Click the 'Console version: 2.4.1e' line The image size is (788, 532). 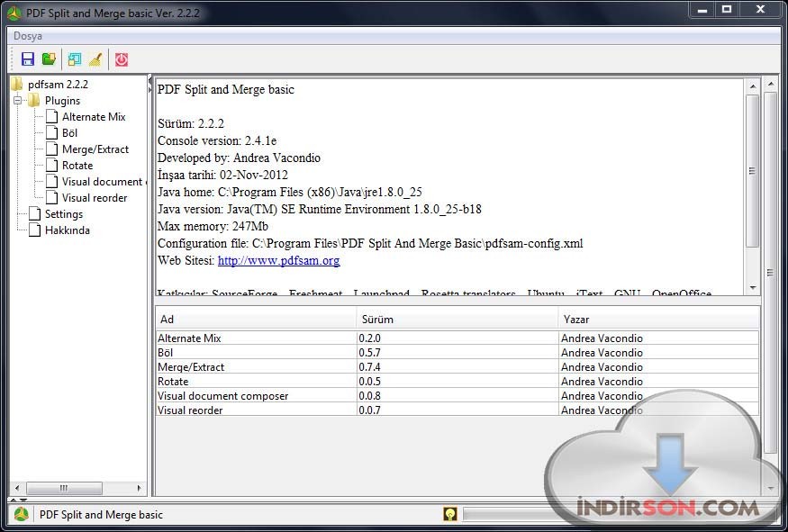[x=217, y=140]
